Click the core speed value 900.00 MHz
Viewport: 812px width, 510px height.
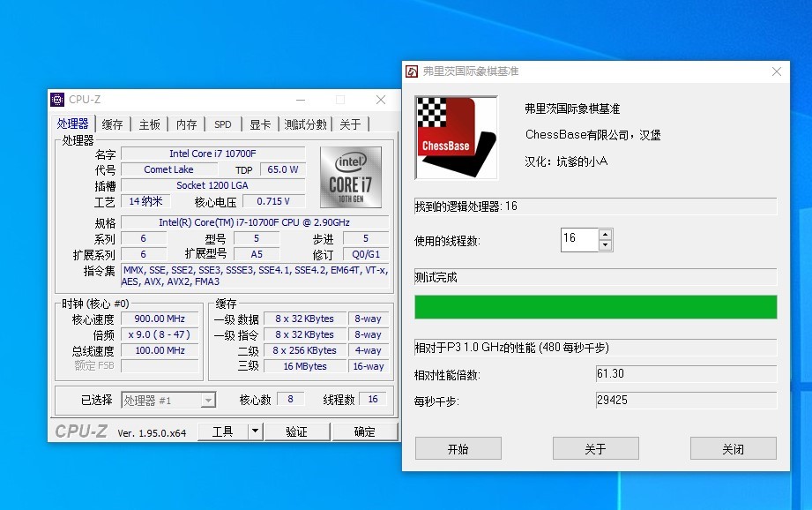[x=160, y=319]
